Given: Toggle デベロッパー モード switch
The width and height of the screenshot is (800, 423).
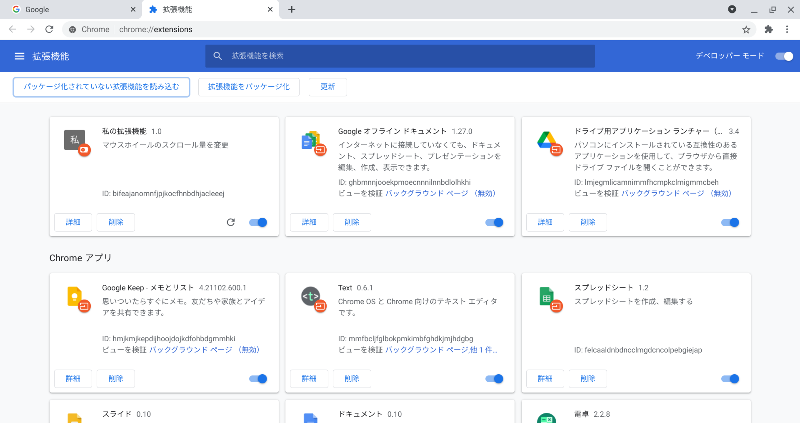Looking at the screenshot, I should (784, 56).
